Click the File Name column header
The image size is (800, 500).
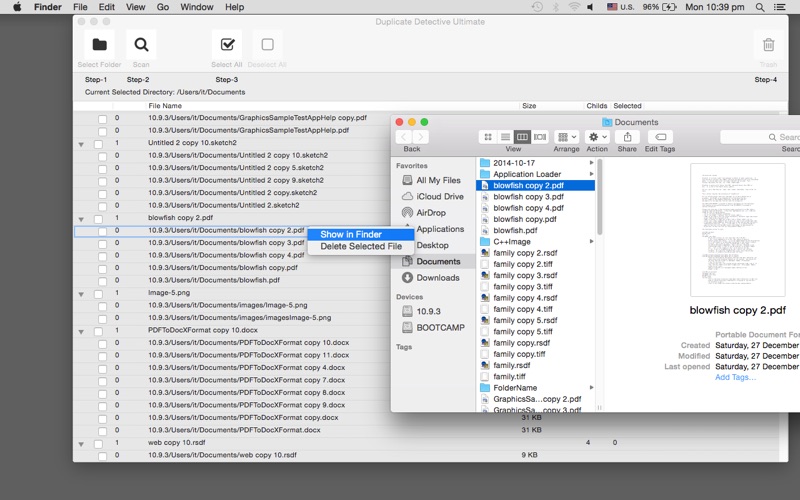point(165,106)
